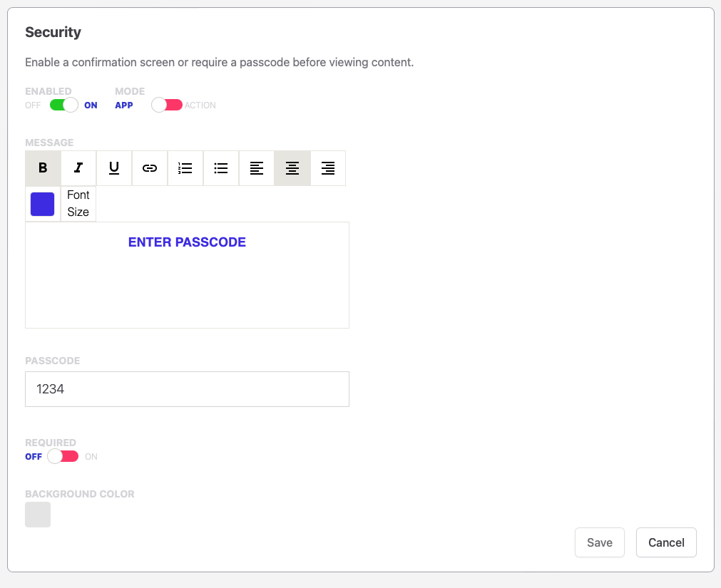Insert a hyperlink in the message

point(150,168)
